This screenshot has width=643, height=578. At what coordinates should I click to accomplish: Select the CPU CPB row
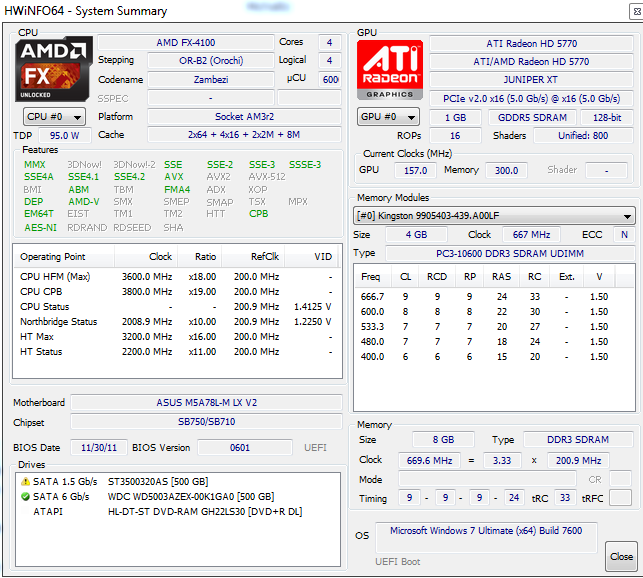(x=176, y=292)
